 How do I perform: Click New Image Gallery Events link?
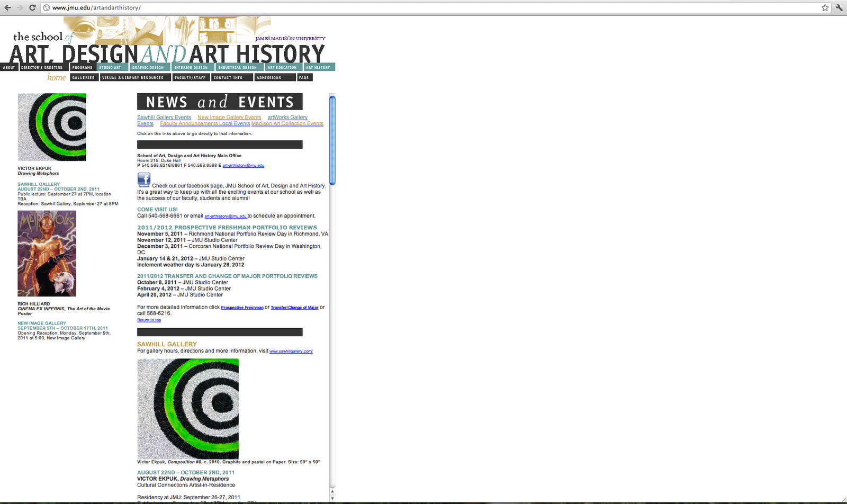coord(229,118)
